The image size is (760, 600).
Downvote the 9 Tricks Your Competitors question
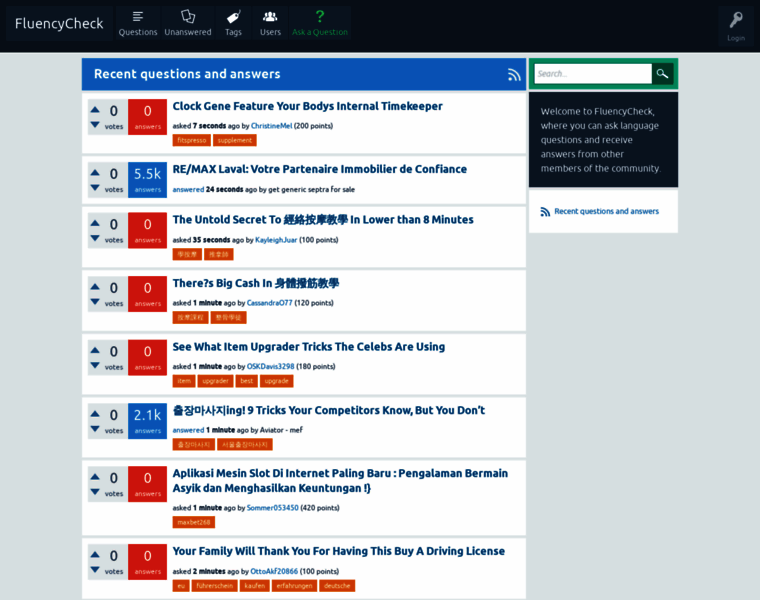click(95, 429)
